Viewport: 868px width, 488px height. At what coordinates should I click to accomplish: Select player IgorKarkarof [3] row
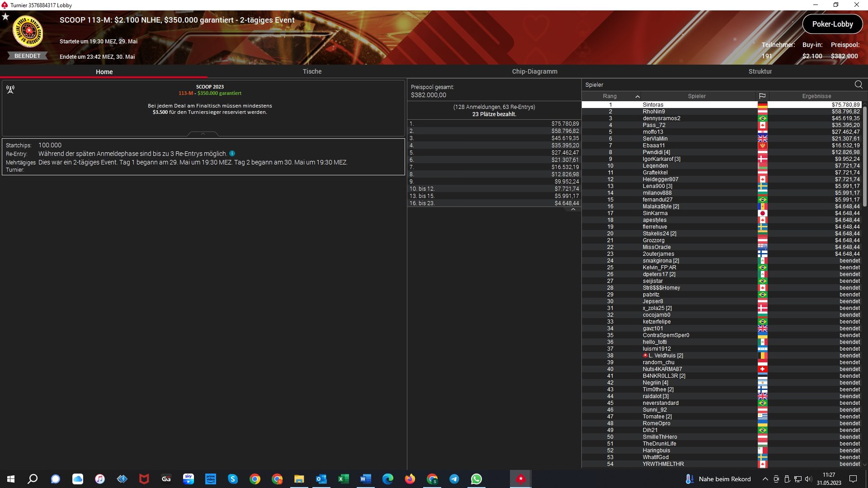click(x=722, y=159)
